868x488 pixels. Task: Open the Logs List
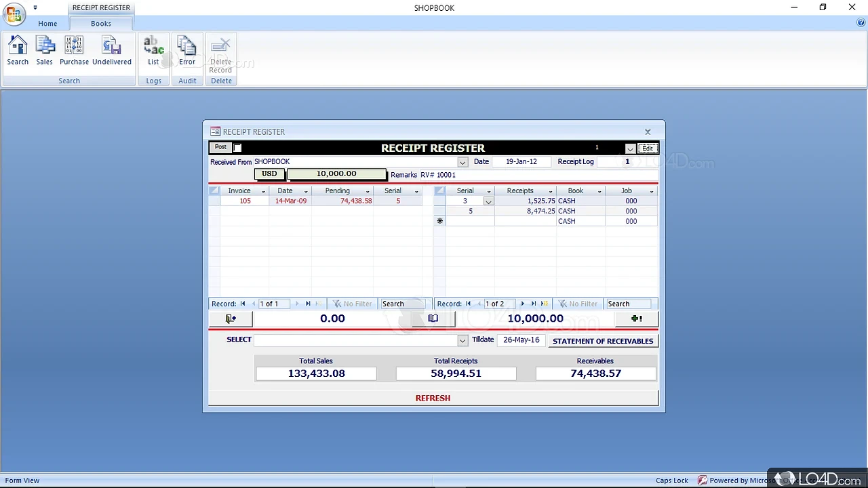point(153,51)
